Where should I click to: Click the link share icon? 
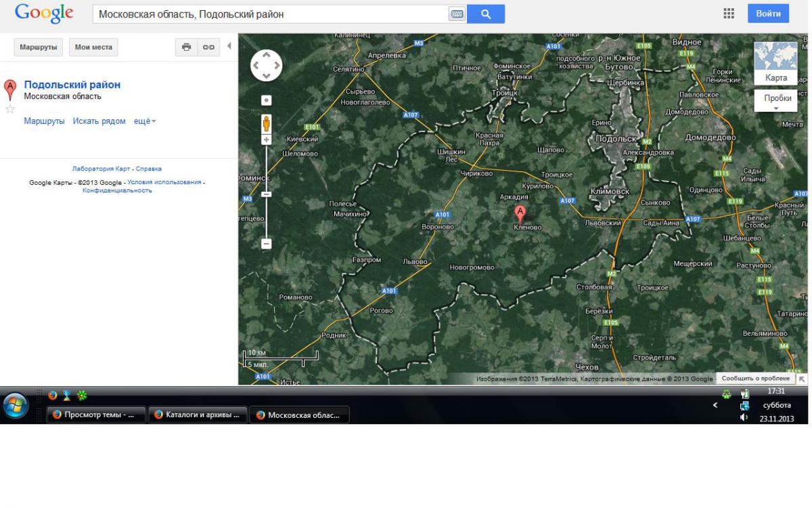pyautogui.click(x=208, y=47)
